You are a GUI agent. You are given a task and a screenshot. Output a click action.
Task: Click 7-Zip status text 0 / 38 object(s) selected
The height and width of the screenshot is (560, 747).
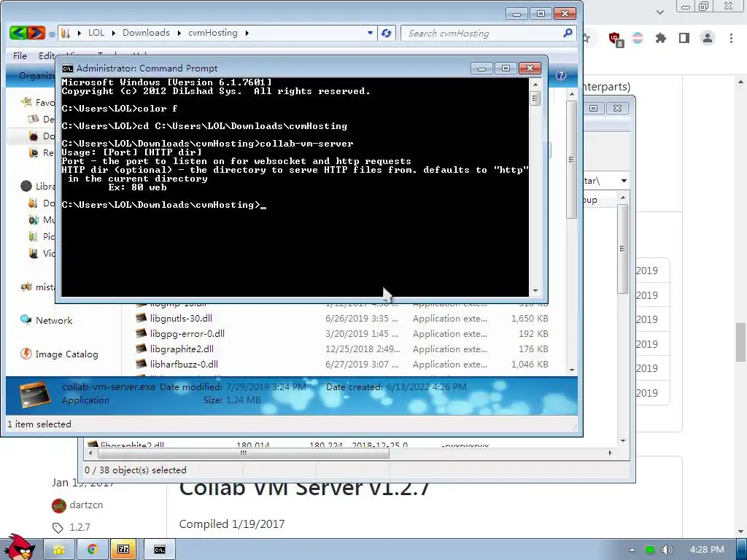[x=135, y=470]
